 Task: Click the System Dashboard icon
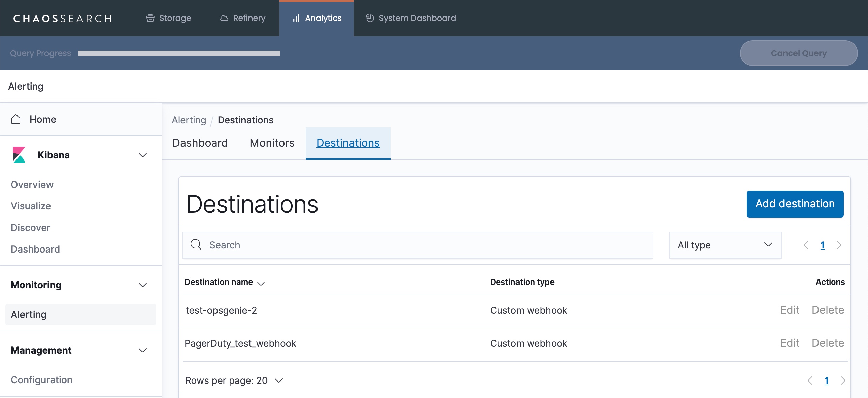click(370, 18)
